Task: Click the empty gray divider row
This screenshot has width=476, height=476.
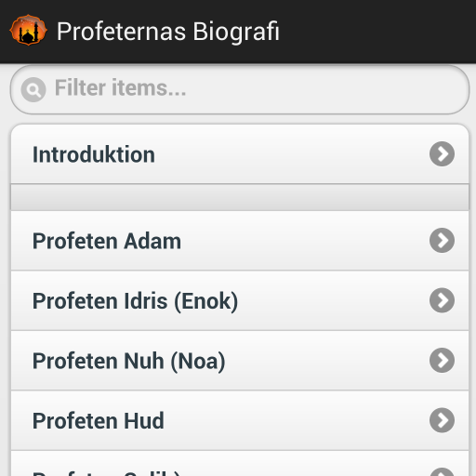Action: click(x=240, y=197)
